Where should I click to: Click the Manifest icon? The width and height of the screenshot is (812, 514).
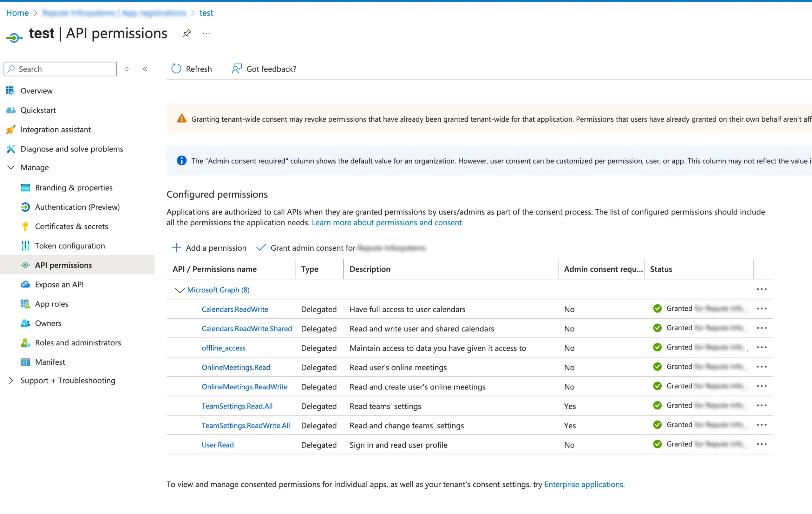tap(25, 362)
